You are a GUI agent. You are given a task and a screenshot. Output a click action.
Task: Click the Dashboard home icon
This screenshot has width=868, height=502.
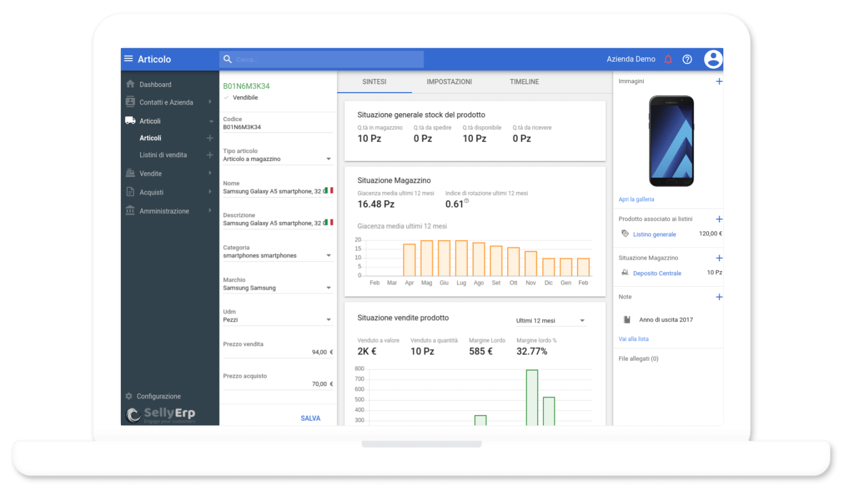click(x=130, y=84)
